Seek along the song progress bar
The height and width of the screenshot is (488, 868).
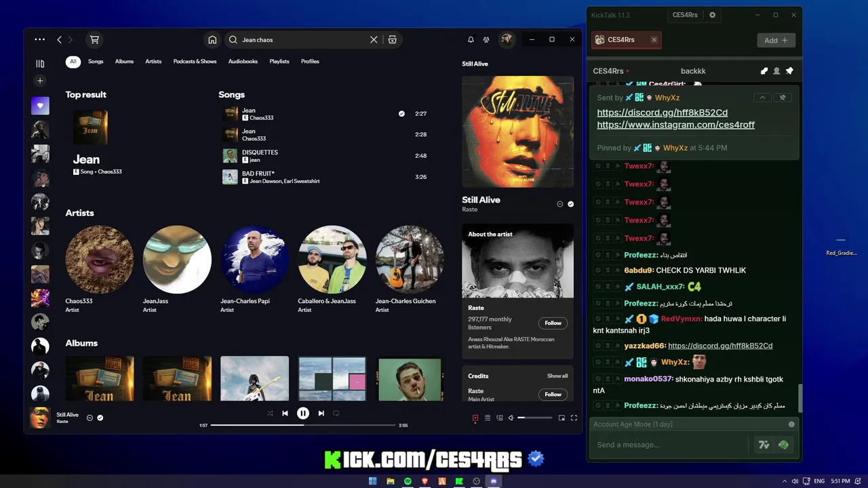click(303, 425)
